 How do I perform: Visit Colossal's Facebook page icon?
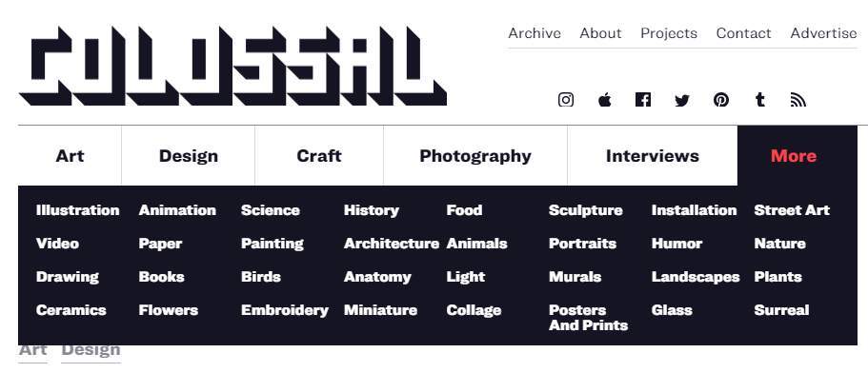pos(643,100)
